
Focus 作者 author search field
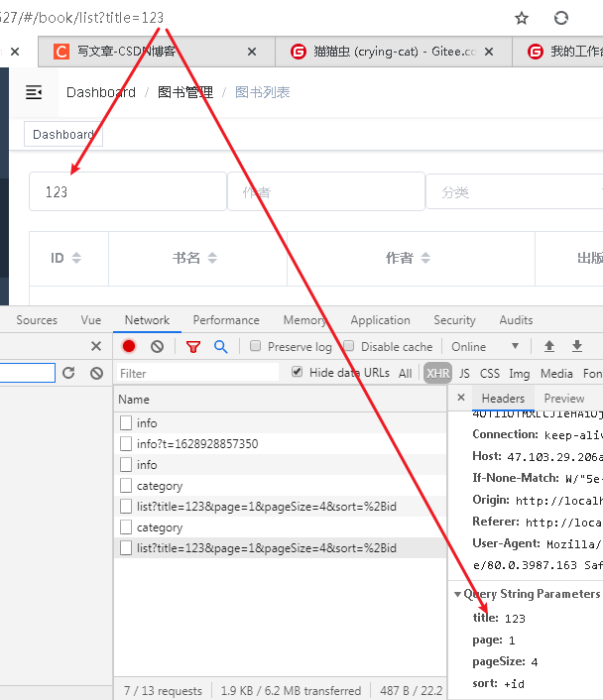pyautogui.click(x=326, y=191)
